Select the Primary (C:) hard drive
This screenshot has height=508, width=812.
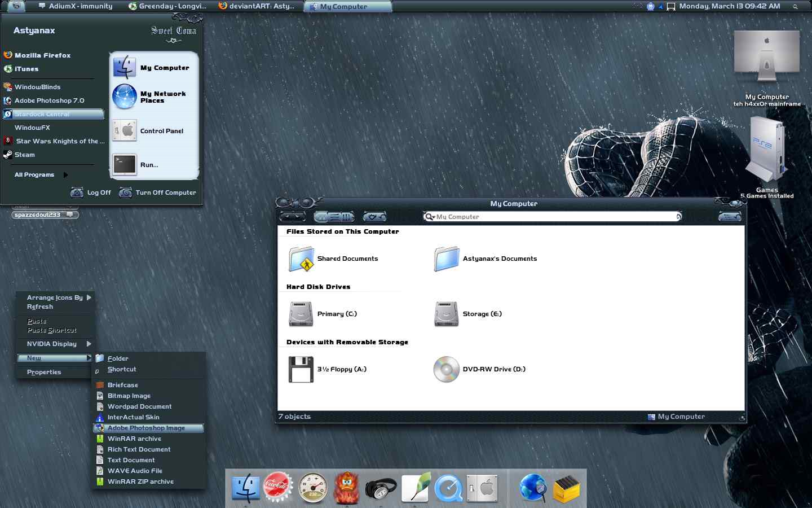(x=323, y=314)
